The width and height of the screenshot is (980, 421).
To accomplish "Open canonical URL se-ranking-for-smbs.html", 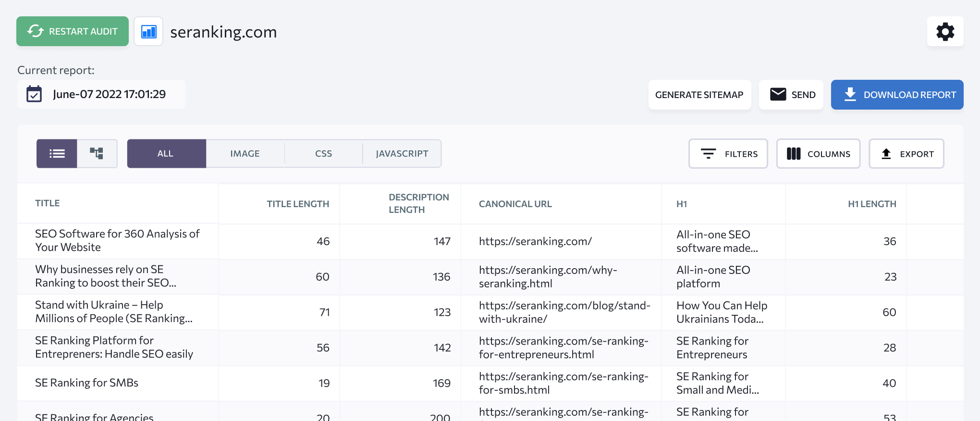I will point(563,384).
